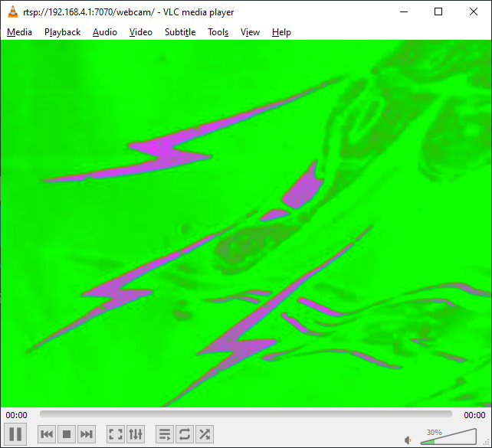Toggle remaining time label on right

tap(474, 415)
